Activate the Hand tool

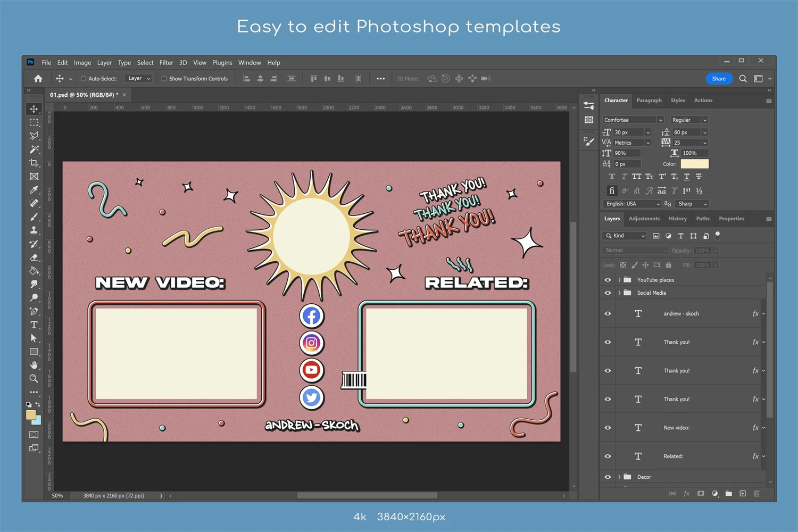click(34, 365)
